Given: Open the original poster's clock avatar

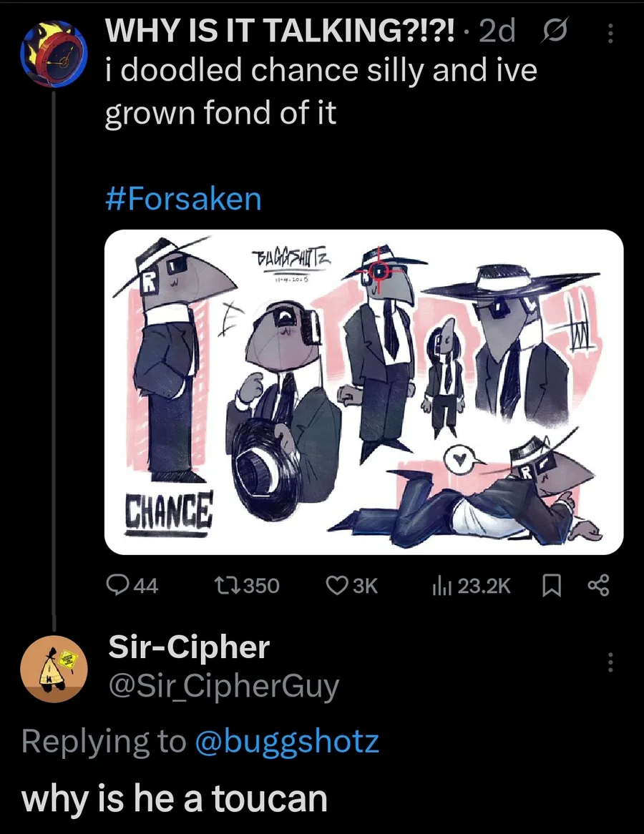Looking at the screenshot, I should [54, 54].
